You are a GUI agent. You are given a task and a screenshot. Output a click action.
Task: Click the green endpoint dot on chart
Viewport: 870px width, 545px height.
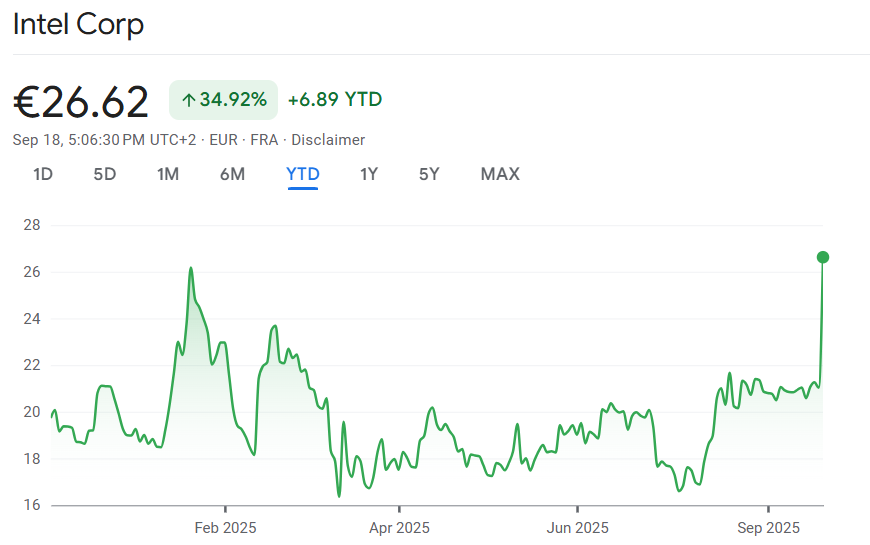point(823,257)
